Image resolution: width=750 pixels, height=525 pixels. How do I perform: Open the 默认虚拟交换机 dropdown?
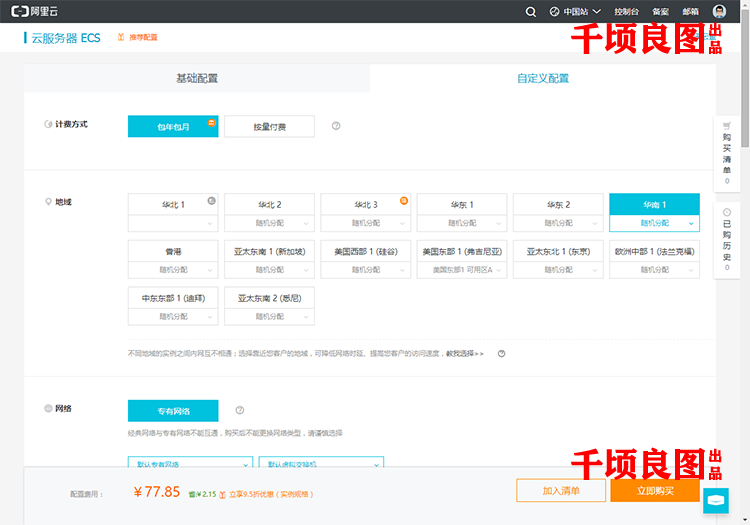pos(321,462)
